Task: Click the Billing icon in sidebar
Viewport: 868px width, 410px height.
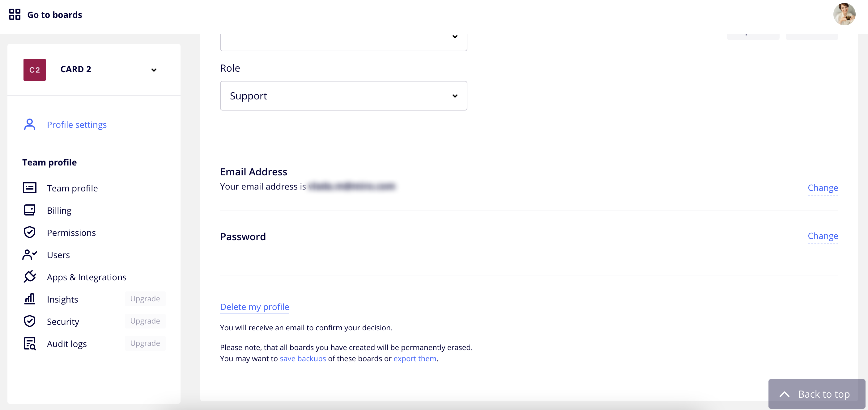Action: pyautogui.click(x=30, y=210)
